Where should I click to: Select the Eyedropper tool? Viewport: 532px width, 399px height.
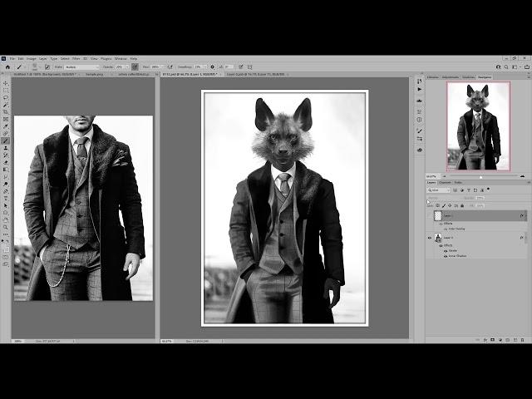point(6,126)
